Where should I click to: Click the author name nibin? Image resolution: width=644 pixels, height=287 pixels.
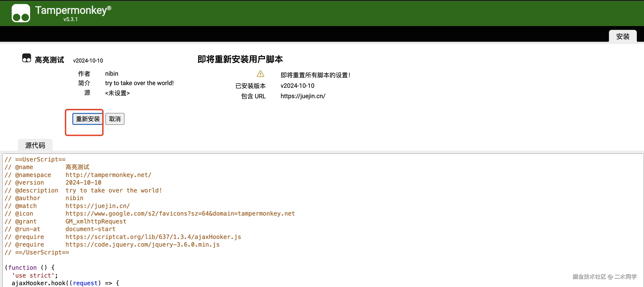pos(111,74)
